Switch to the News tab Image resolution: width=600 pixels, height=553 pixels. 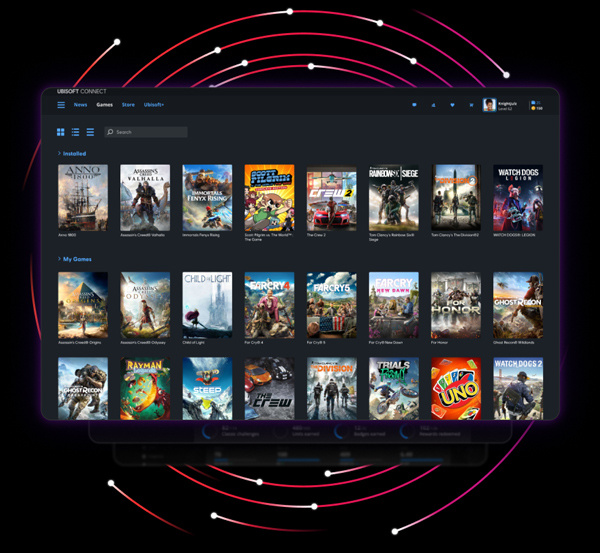80,105
